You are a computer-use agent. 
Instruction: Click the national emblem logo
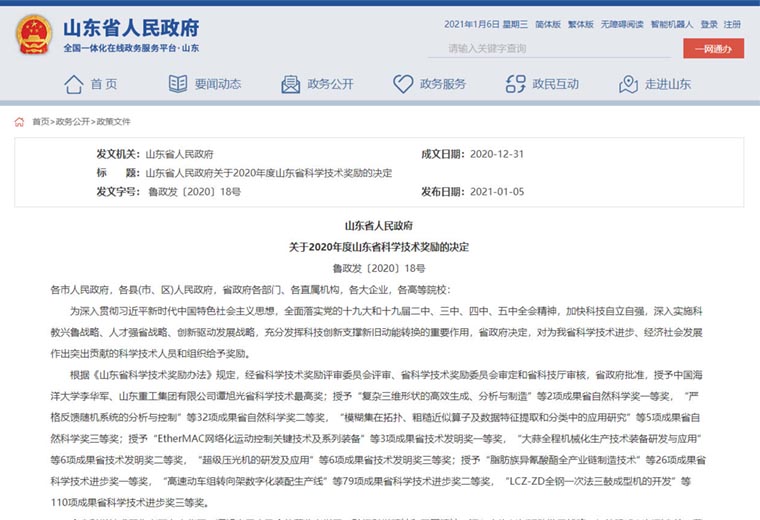click(x=34, y=34)
